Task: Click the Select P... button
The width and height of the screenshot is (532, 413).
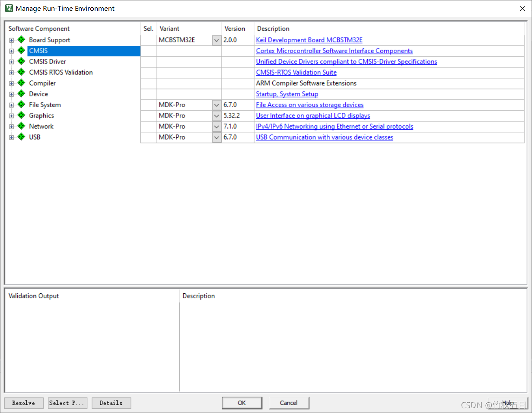Action: tap(67, 403)
